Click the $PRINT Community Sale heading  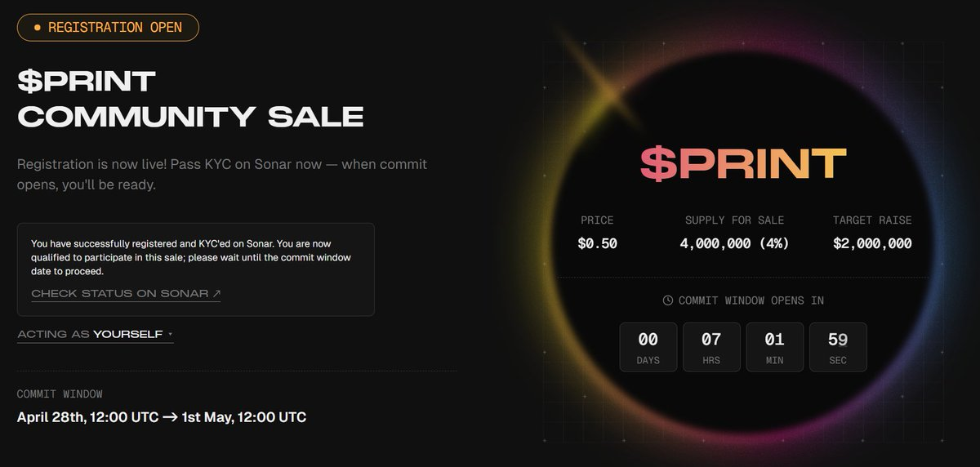pyautogui.click(x=189, y=99)
